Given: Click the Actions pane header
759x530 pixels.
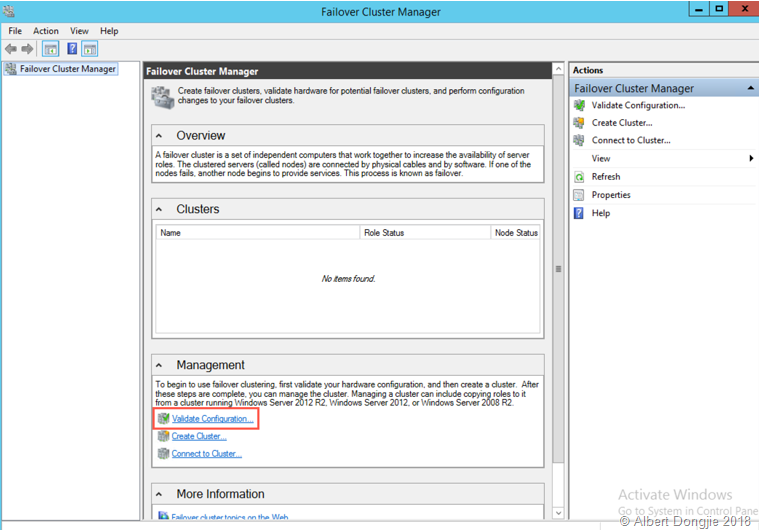Looking at the screenshot, I should coord(664,70).
